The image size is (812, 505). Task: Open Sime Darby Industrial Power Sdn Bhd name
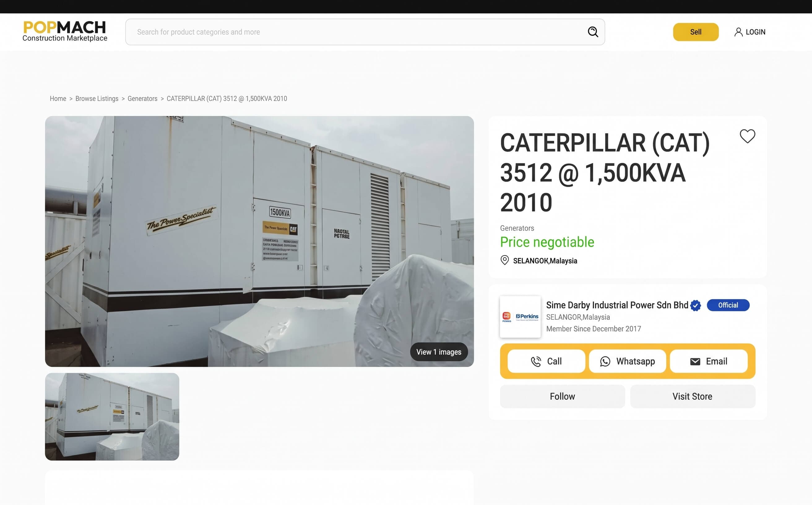click(x=617, y=305)
